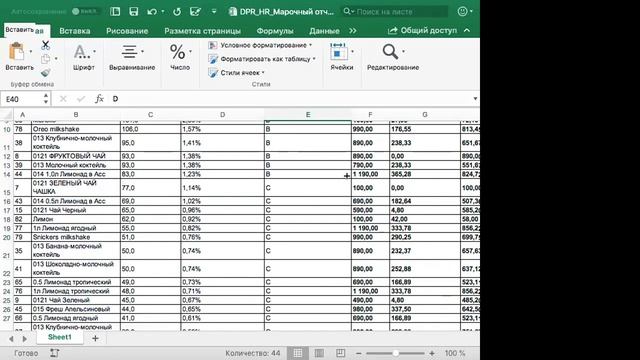Viewport: 640px width, 360px height.
Task: Click cell with value 1,57%
Action: coord(222,129)
